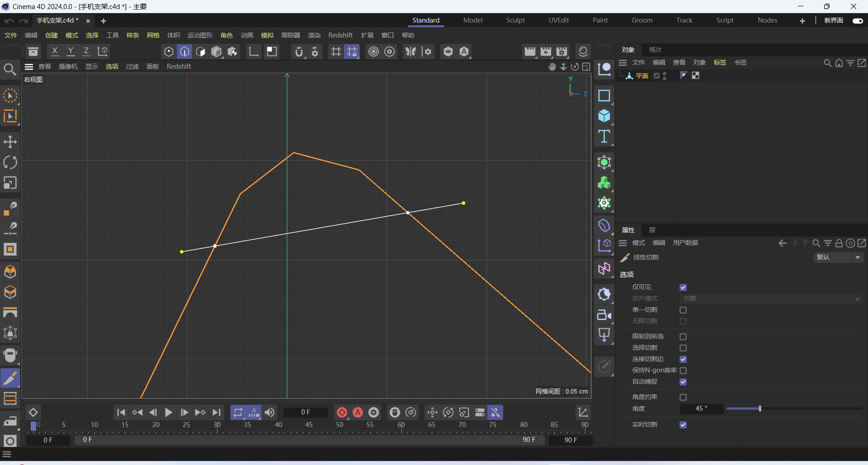
Task: Close the 手机支架.c4d document tab
Action: pos(88,21)
